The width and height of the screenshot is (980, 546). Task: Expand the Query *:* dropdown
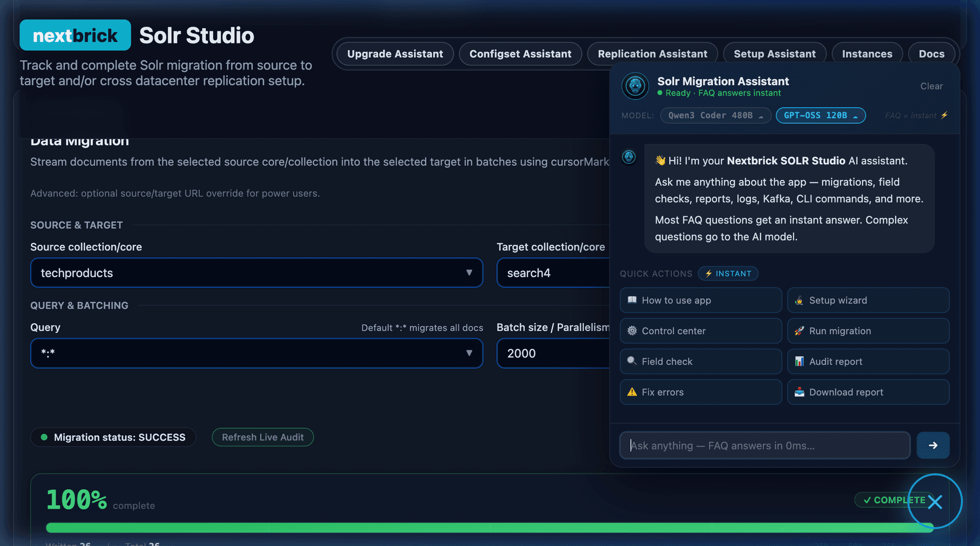click(x=257, y=353)
